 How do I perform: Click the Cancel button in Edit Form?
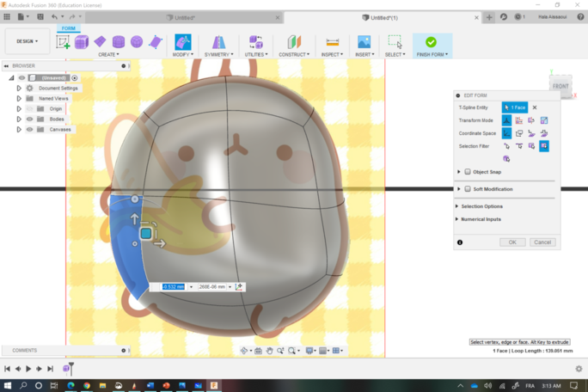[x=542, y=242]
